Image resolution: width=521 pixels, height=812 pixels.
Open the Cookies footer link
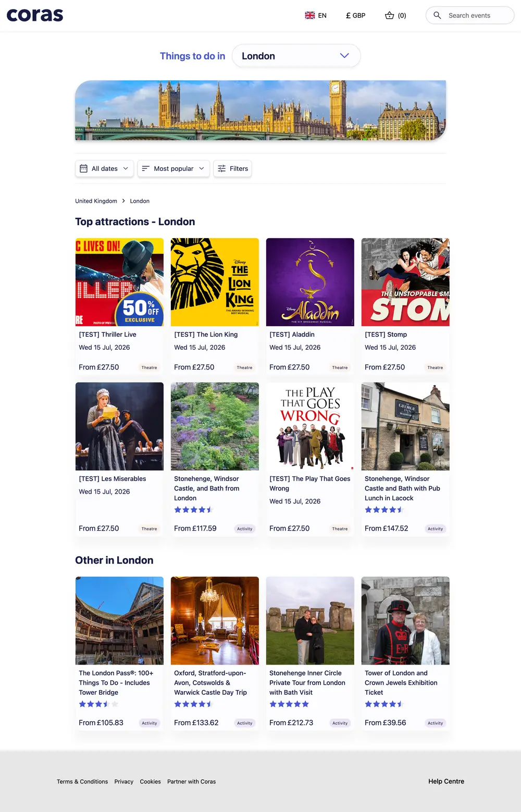[150, 782]
